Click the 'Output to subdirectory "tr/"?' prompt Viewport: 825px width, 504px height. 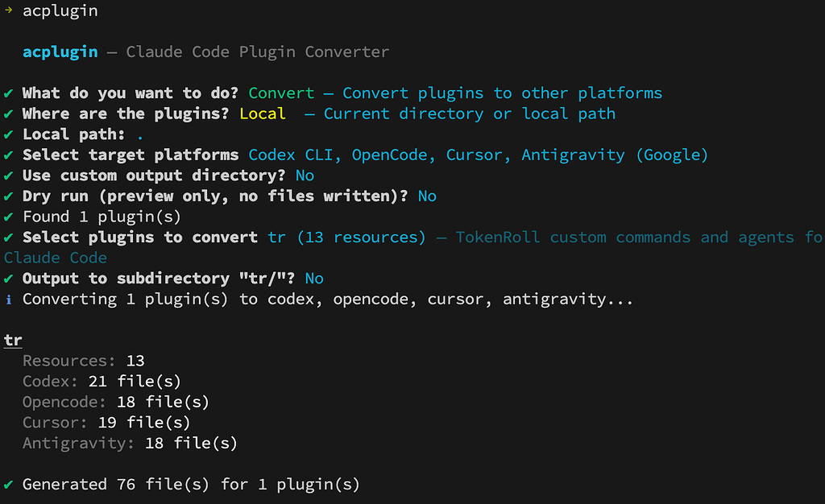pyautogui.click(x=159, y=278)
